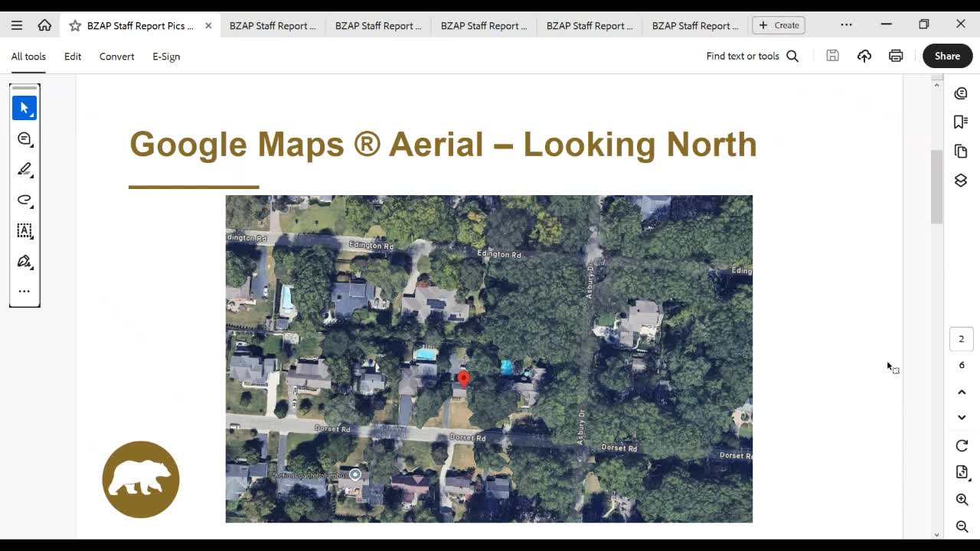Open the Convert menu
980x551 pixels.
[x=116, y=57]
